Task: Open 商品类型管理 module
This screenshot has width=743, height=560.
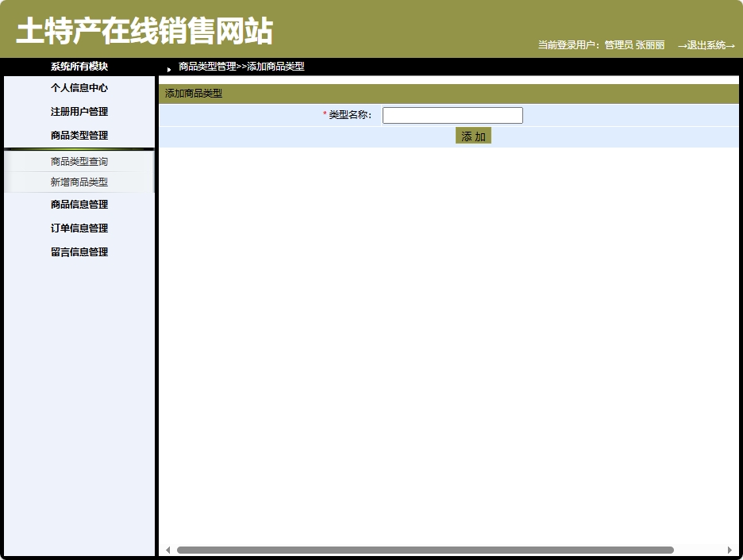Action: 79,135
